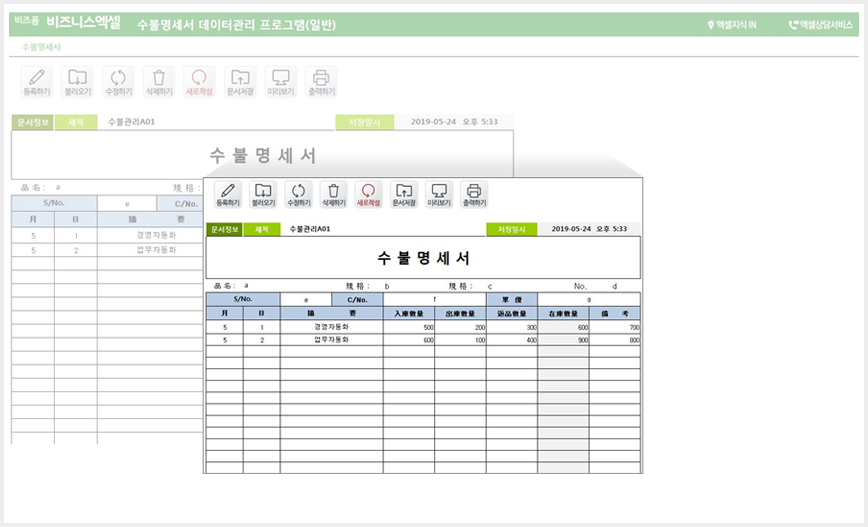Image resolution: width=868 pixels, height=527 pixels.
Task: Select the 在庫數量 column header
Action: click(x=564, y=313)
